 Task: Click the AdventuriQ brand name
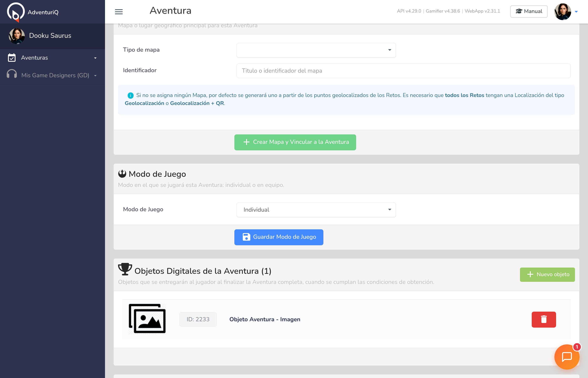coord(43,12)
